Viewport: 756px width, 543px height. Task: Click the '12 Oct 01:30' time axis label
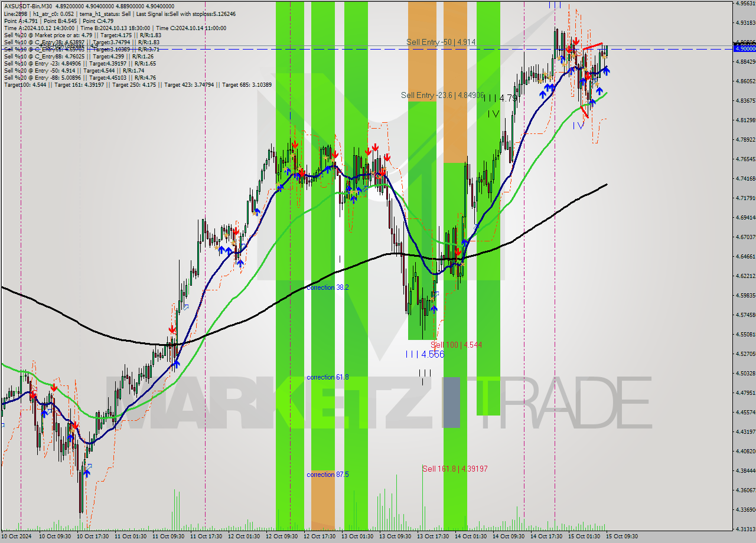(243, 537)
